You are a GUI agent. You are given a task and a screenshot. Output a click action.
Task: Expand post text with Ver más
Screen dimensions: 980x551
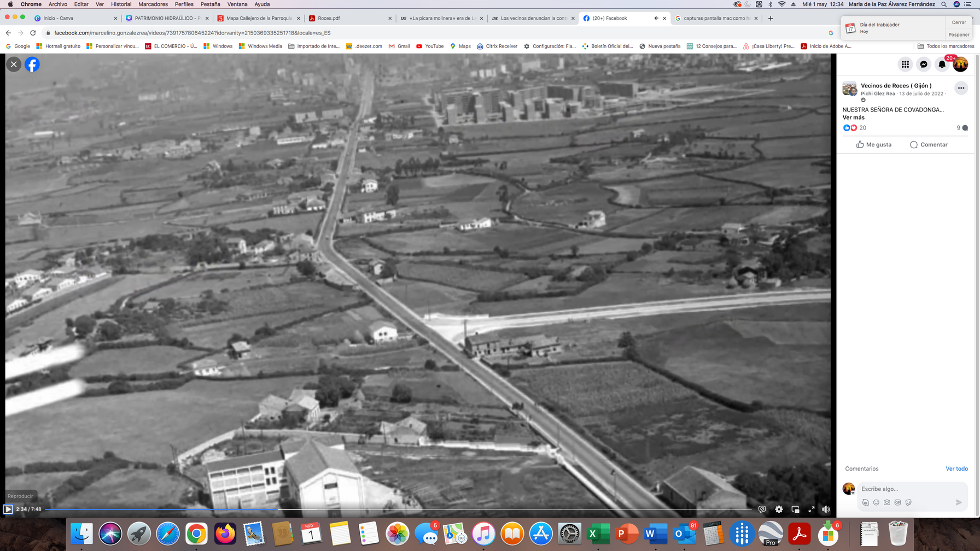point(853,118)
